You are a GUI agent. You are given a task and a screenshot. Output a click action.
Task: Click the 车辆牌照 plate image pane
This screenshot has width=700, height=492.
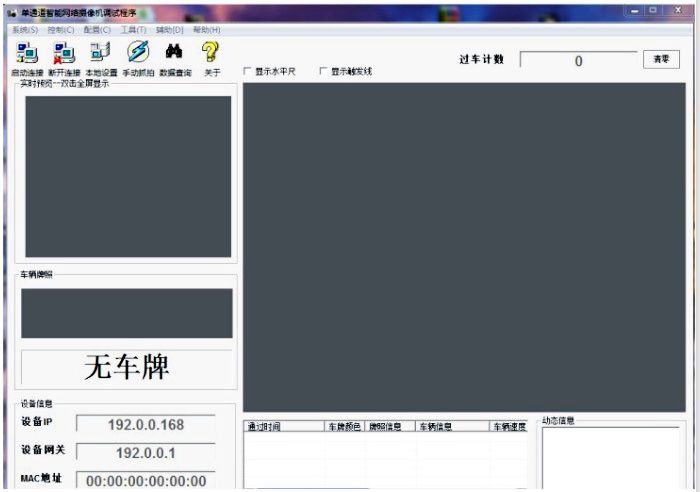(x=127, y=313)
